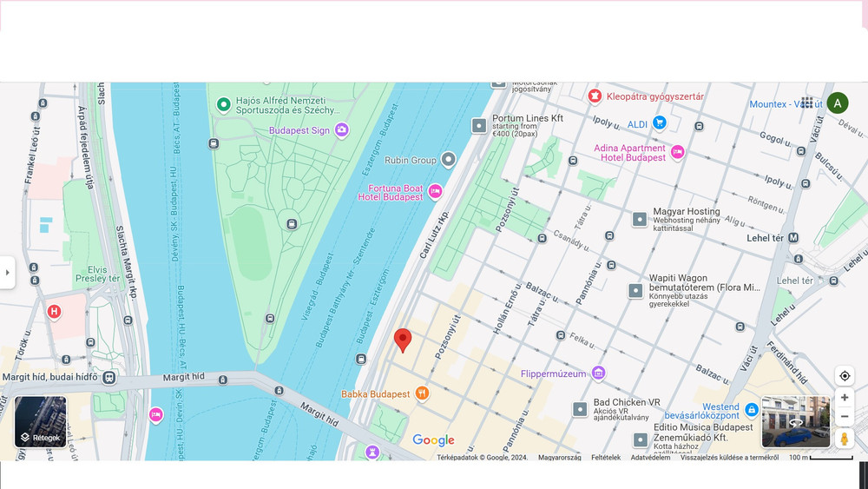868x489 pixels.
Task: Click the Kleopátra gyógyszertár pharmacy icon
Action: [595, 96]
